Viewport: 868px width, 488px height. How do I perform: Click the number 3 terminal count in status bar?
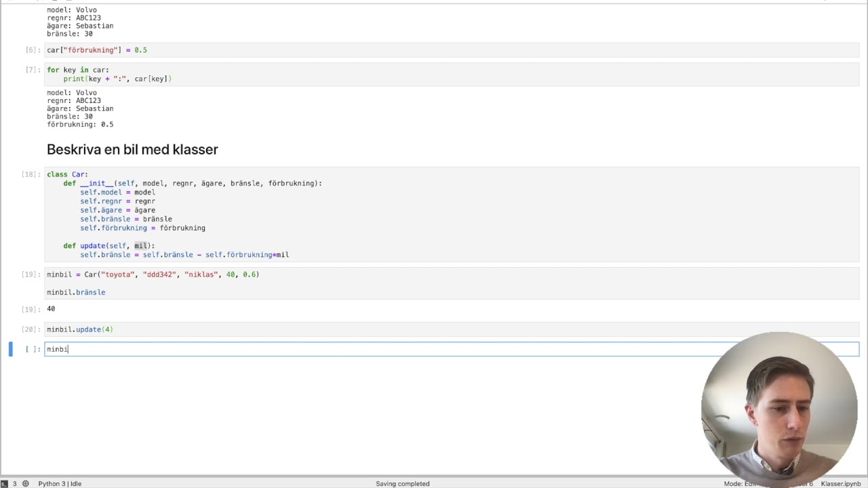pos(14,483)
